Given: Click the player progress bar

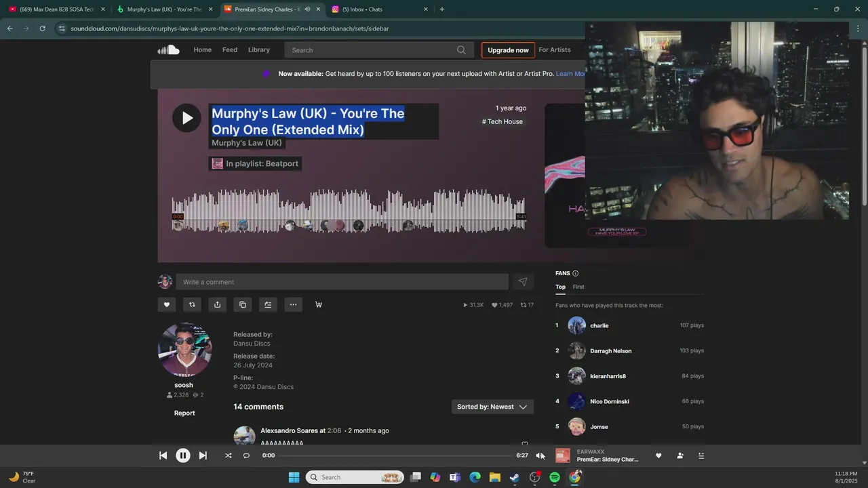Looking at the screenshot, I should coord(395,455).
